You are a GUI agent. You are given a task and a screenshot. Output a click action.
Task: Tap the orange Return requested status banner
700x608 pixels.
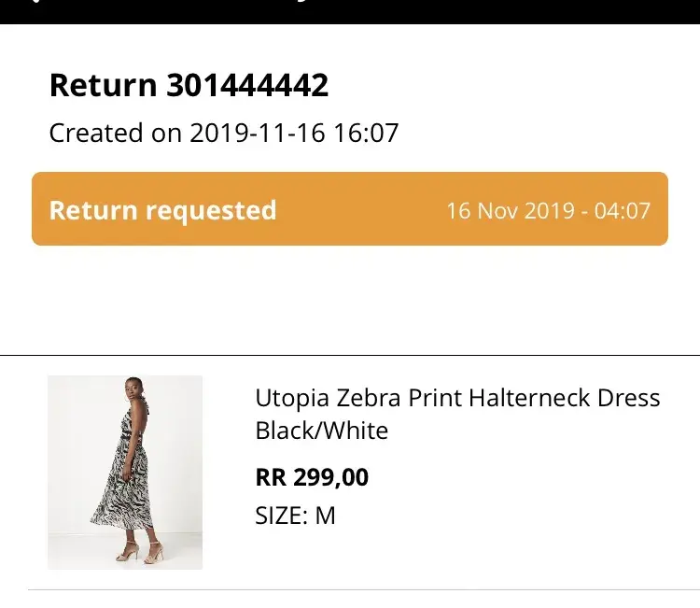(350, 209)
